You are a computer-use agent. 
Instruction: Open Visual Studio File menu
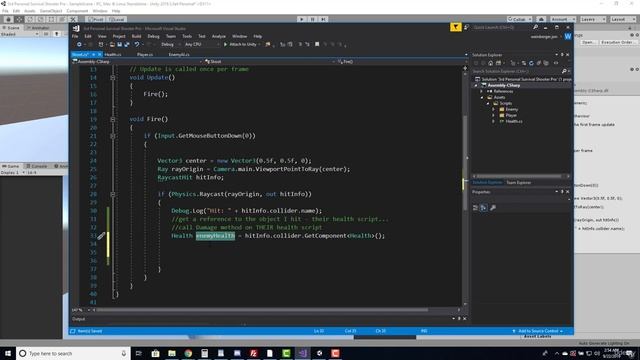click(x=75, y=36)
